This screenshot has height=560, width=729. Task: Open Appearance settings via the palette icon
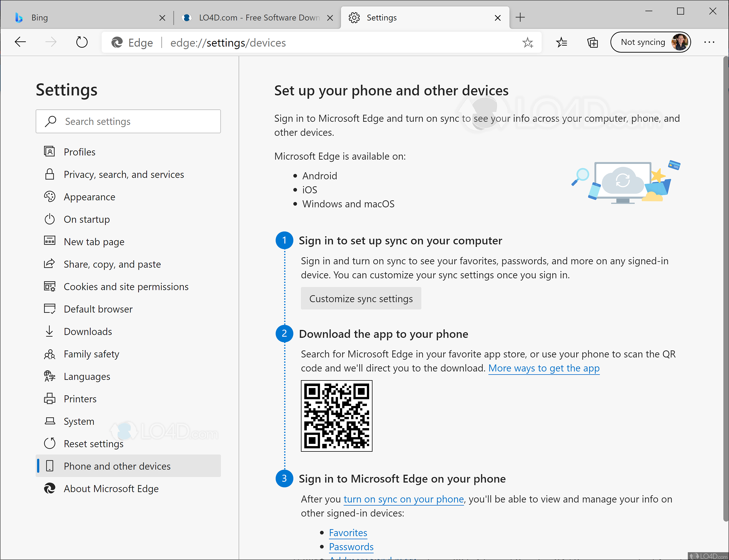[50, 197]
